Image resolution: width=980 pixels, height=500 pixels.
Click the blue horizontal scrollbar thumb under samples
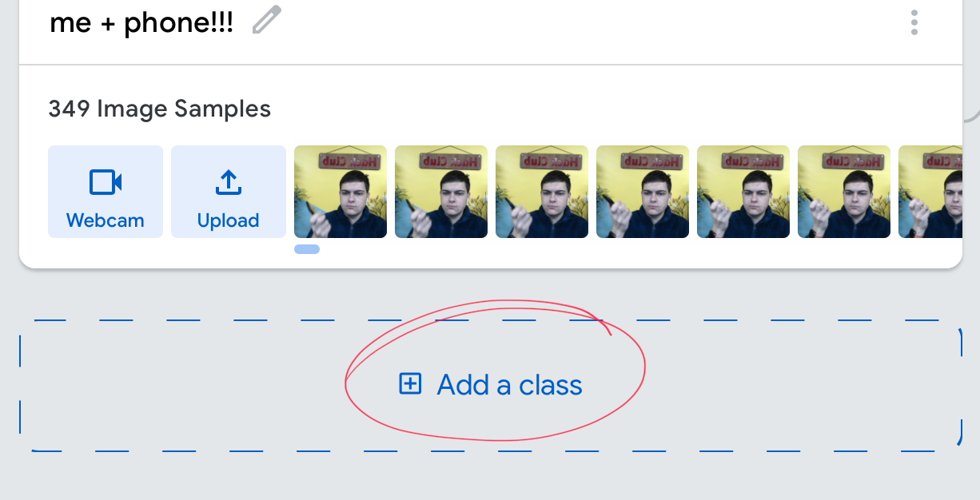pos(307,249)
